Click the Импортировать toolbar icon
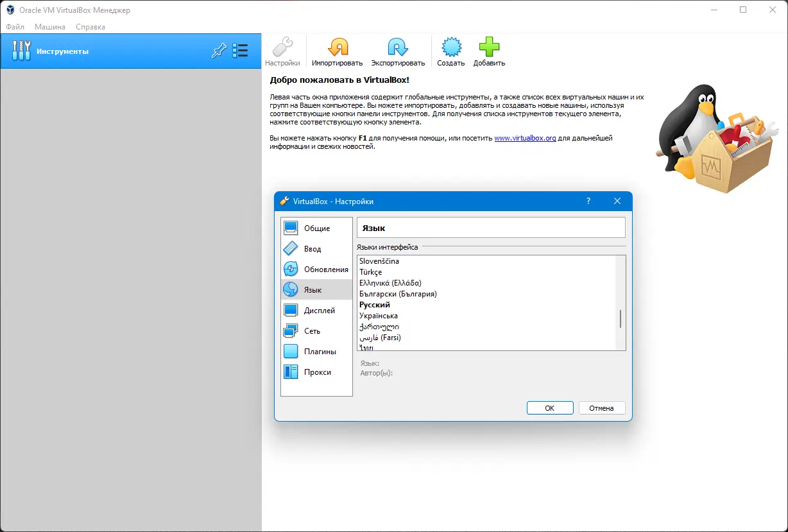 pyautogui.click(x=338, y=47)
